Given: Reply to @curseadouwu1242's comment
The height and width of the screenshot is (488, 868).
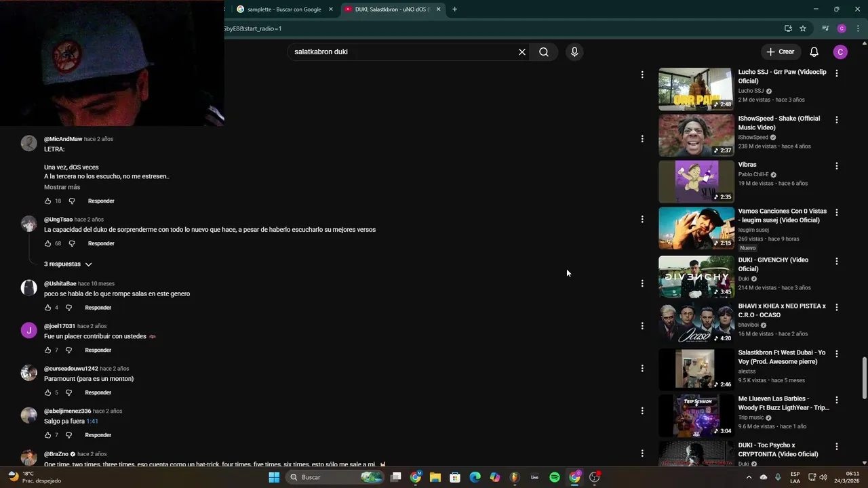Looking at the screenshot, I should click(98, 392).
